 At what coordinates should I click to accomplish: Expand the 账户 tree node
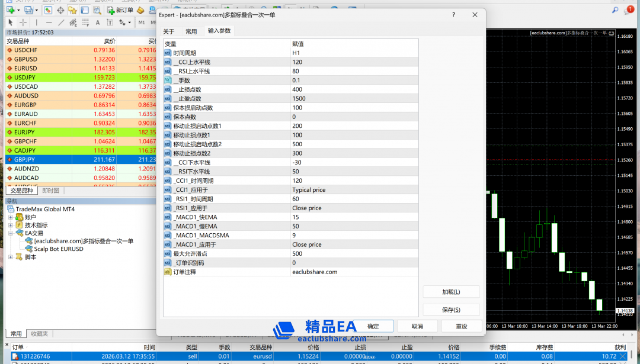[10, 217]
